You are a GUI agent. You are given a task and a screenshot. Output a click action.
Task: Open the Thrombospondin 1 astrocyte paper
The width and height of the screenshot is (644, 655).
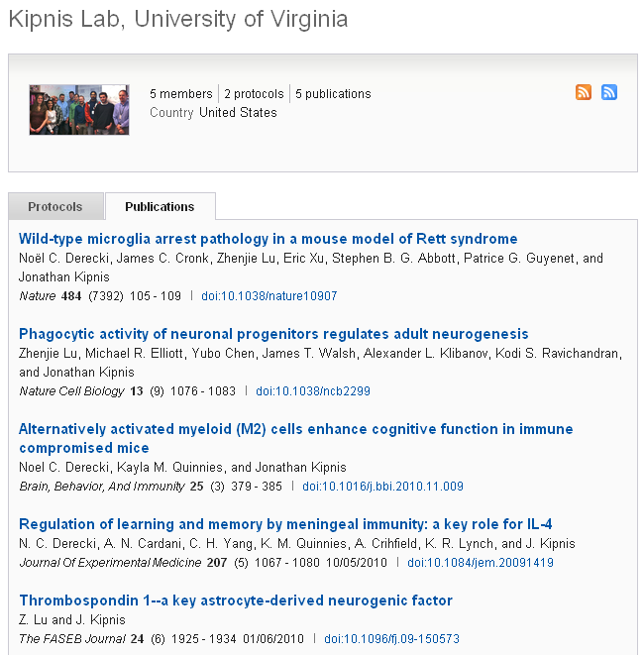pyautogui.click(x=236, y=600)
